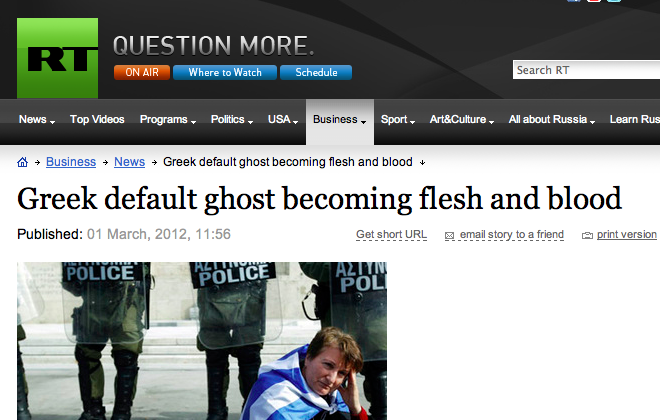Expand the Politics menu
Screen dimensions: 660x420
[232, 120]
